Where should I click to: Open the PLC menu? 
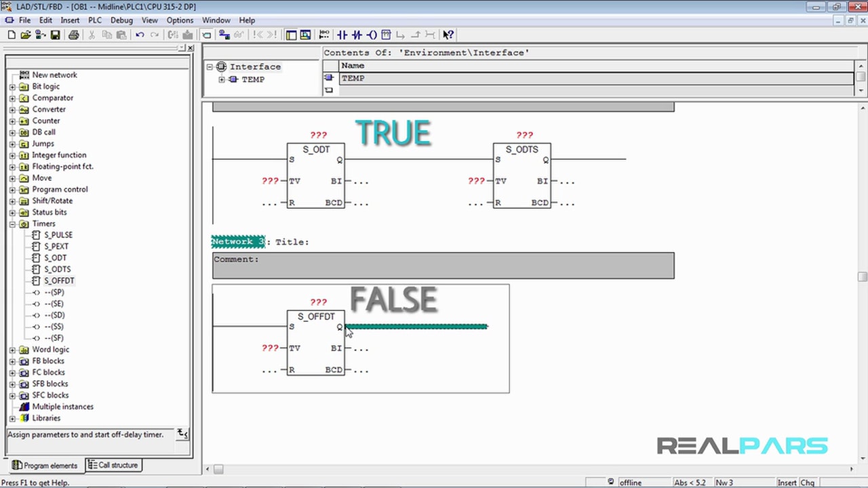coord(95,20)
